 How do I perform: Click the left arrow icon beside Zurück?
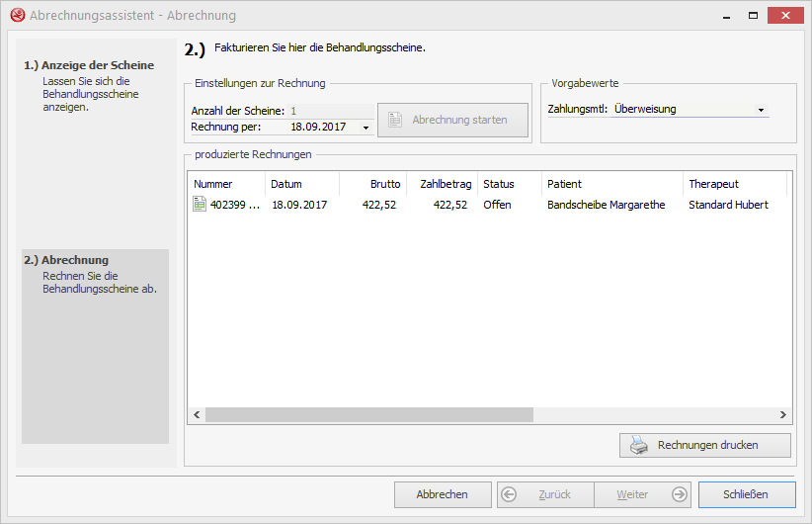pyautogui.click(x=510, y=494)
